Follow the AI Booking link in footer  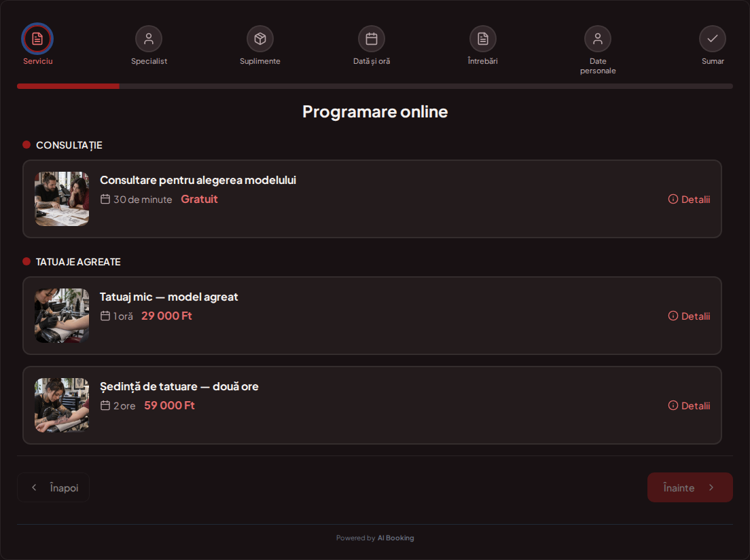tap(395, 538)
